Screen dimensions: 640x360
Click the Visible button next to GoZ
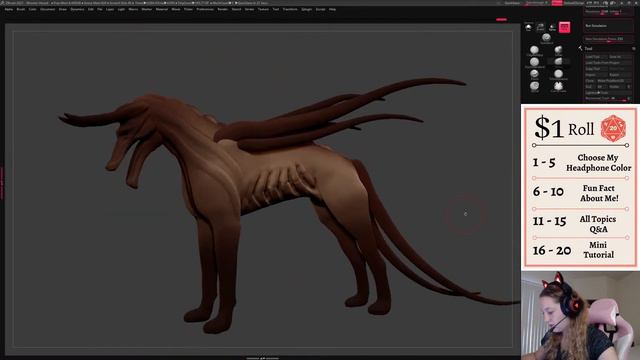[617, 87]
